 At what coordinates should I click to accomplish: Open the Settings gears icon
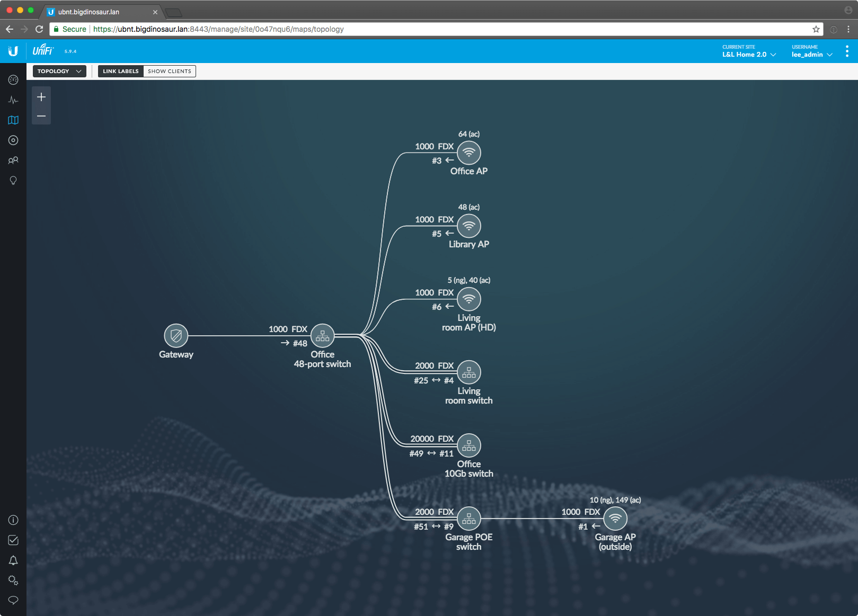pos(13,581)
